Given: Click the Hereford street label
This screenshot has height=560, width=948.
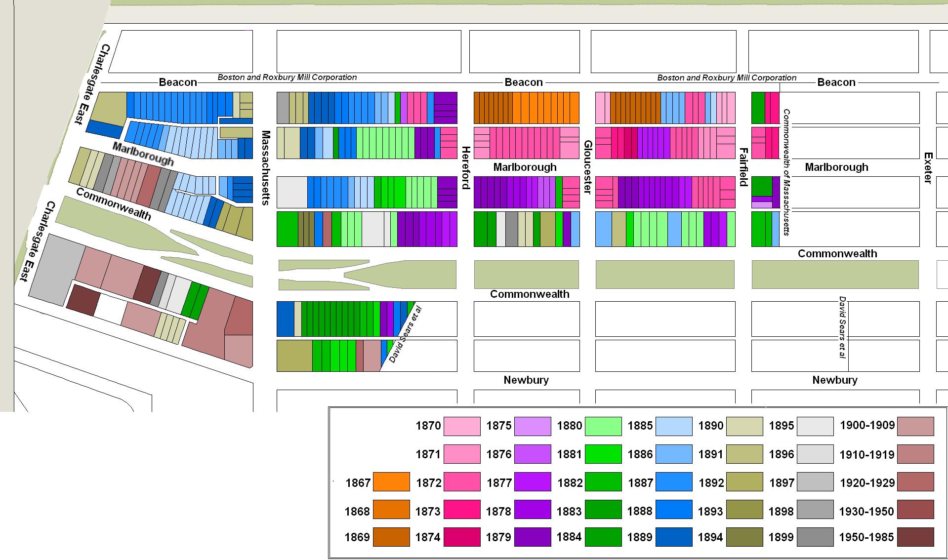Looking at the screenshot, I should click(x=465, y=168).
